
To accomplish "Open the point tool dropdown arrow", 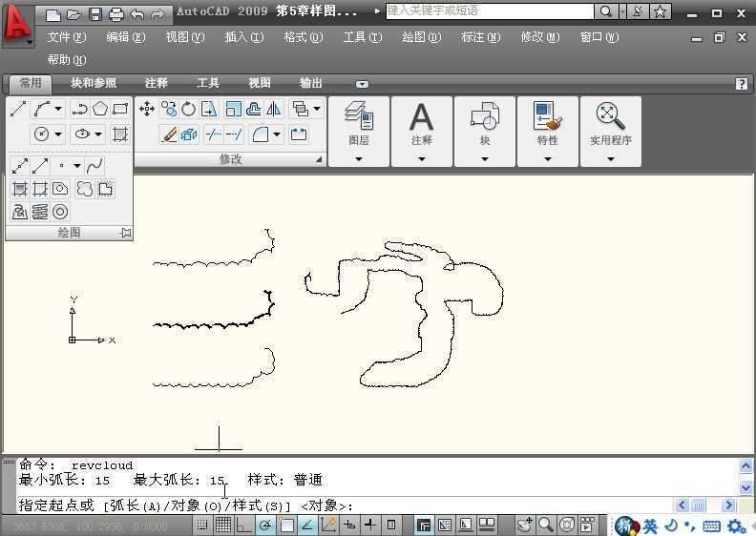I will 77,166.
